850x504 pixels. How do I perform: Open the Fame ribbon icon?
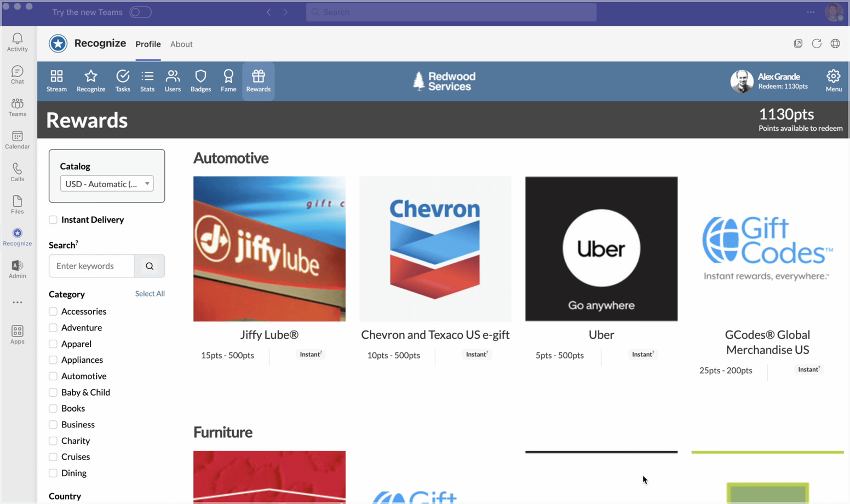click(228, 80)
